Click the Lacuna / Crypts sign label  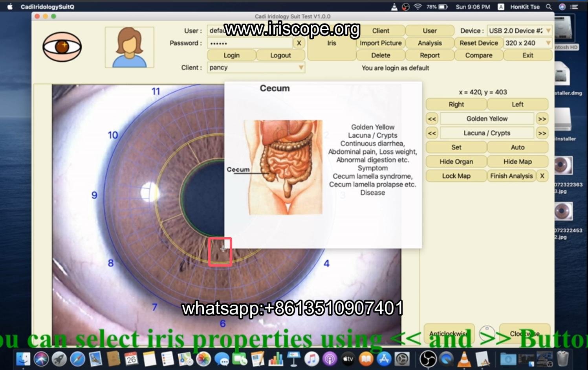[487, 133]
